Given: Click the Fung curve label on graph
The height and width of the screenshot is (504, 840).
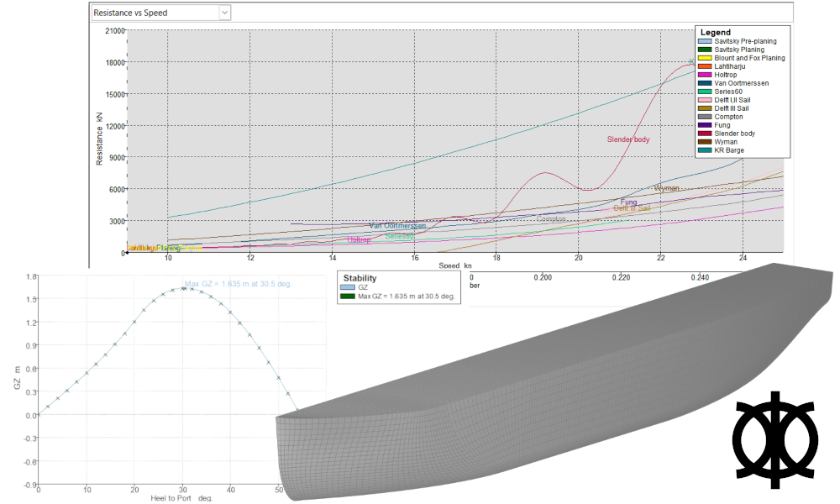Looking at the screenshot, I should pyautogui.click(x=629, y=202).
